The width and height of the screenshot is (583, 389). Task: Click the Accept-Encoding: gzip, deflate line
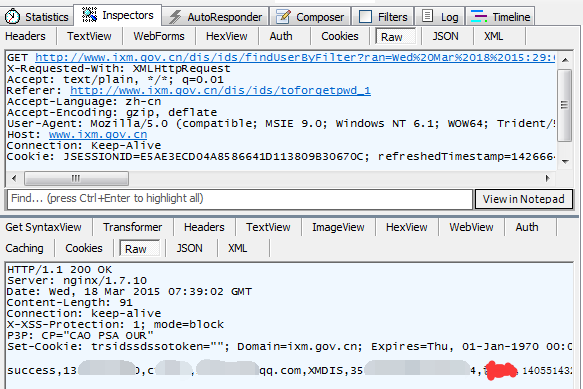112,113
